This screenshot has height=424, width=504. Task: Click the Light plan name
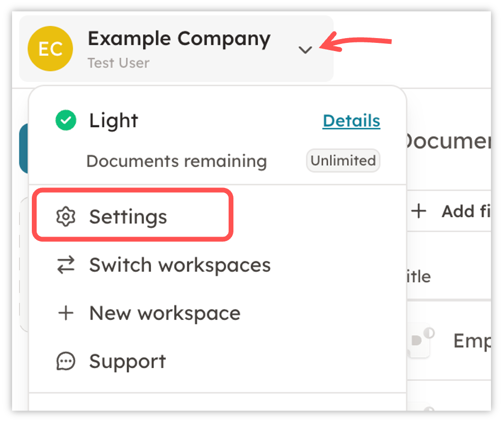(113, 120)
